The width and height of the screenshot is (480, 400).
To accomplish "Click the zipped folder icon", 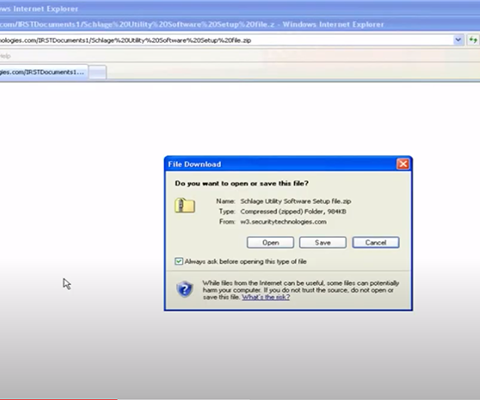I will click(185, 205).
